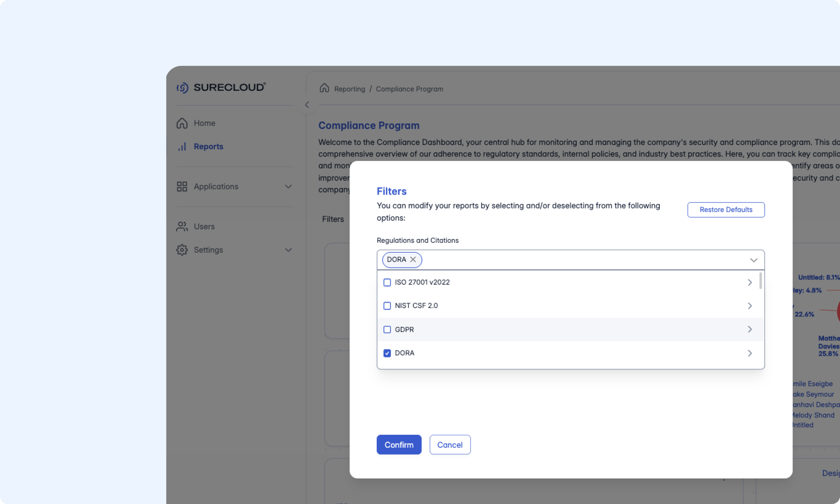
Task: Click the SureCloud logo
Action: pos(220,87)
